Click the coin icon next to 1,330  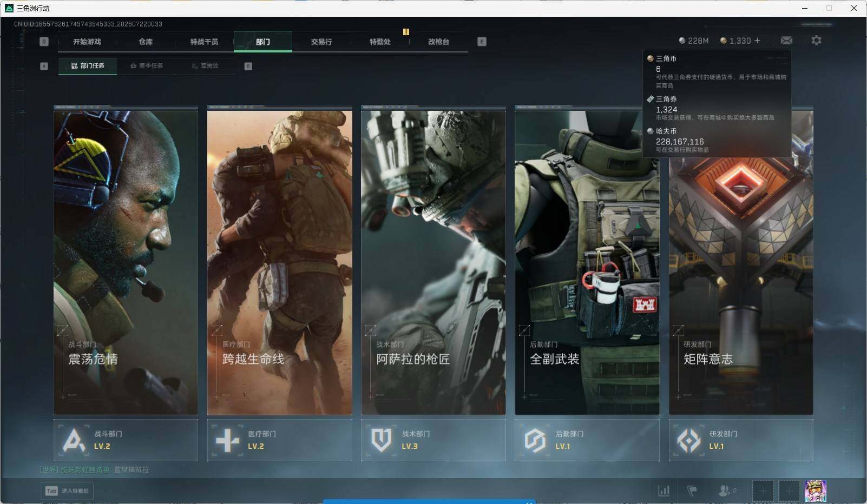pos(723,41)
